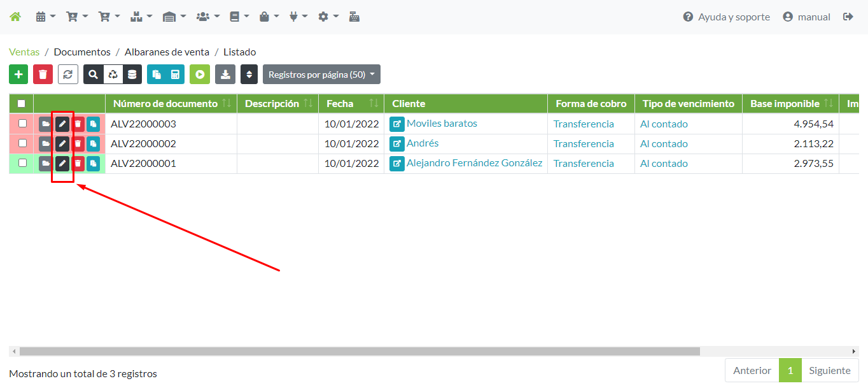Click the red trash button in the toolbar
The image size is (868, 388).
tap(43, 75)
